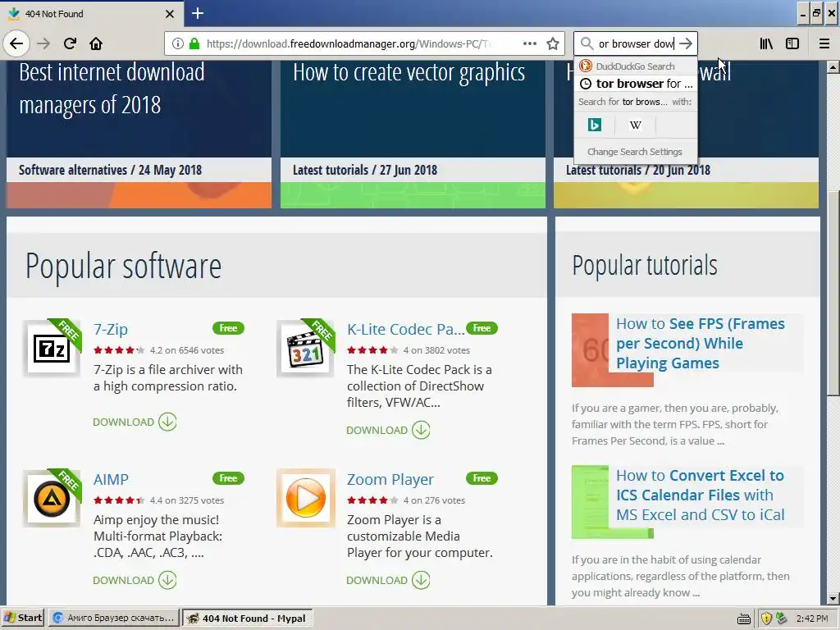Download Zoom Player

[x=388, y=580]
